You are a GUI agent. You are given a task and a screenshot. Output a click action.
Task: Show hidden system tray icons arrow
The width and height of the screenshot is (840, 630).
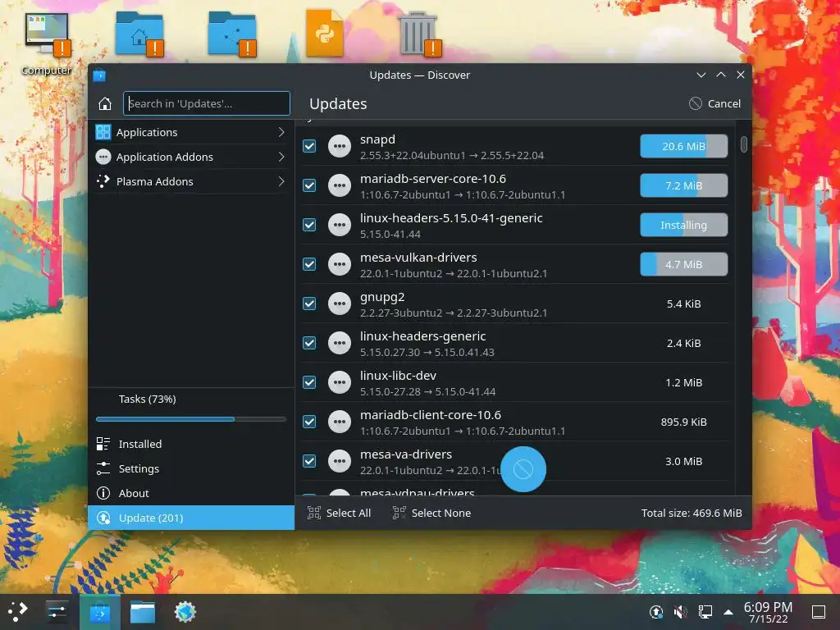[728, 611]
